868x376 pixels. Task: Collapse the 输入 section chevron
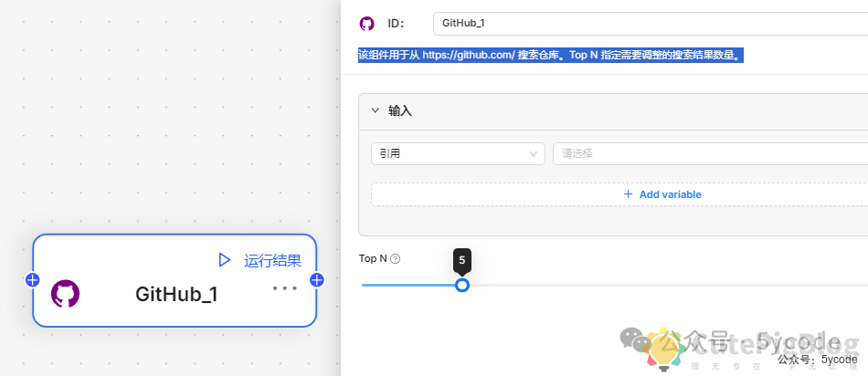[x=376, y=110]
